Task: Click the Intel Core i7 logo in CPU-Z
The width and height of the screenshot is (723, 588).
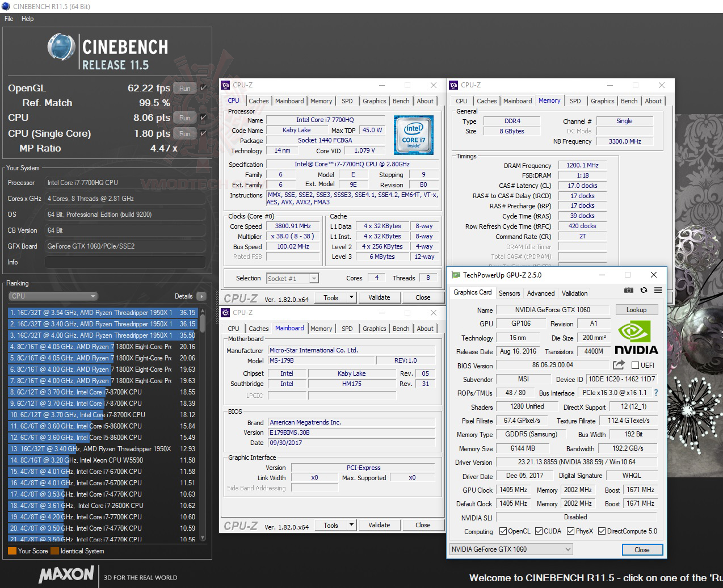Action: pos(413,135)
